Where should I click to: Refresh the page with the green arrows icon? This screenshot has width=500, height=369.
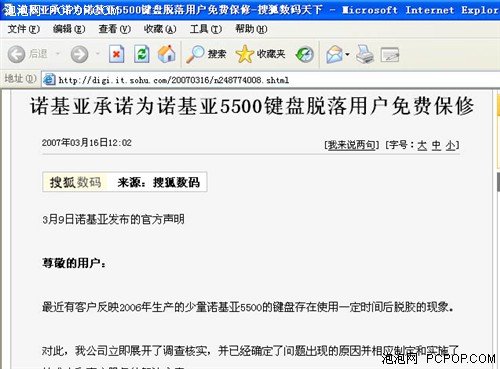click(x=142, y=54)
